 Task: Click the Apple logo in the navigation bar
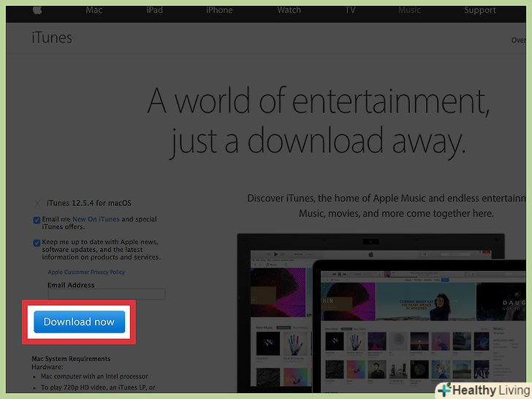[x=37, y=10]
